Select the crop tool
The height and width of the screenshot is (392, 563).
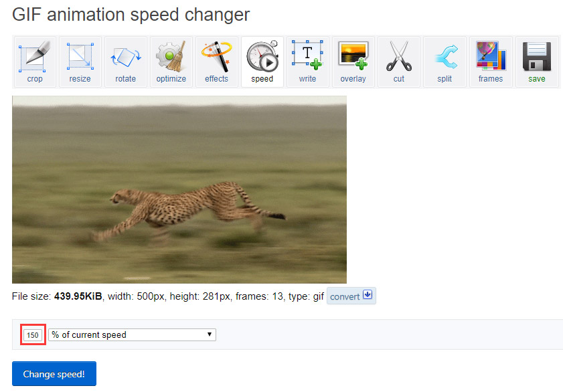click(x=35, y=62)
